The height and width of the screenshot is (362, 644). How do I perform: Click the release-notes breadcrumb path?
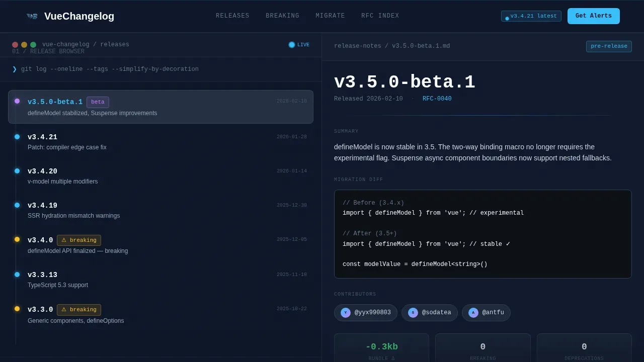(392, 46)
